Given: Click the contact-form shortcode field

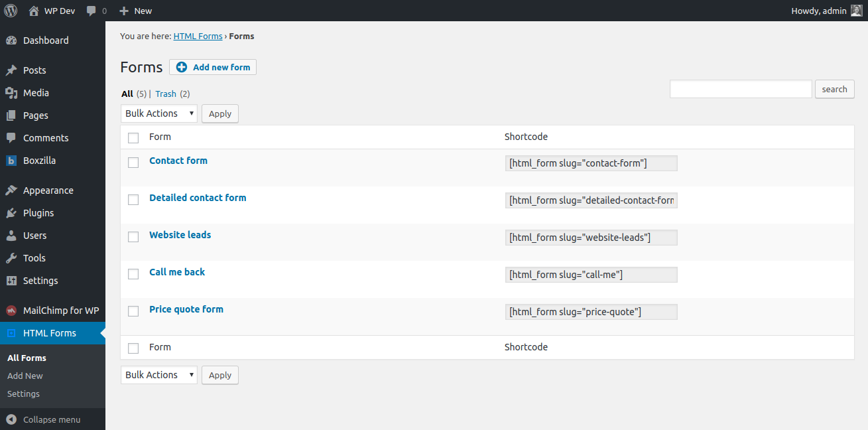Looking at the screenshot, I should pos(591,163).
